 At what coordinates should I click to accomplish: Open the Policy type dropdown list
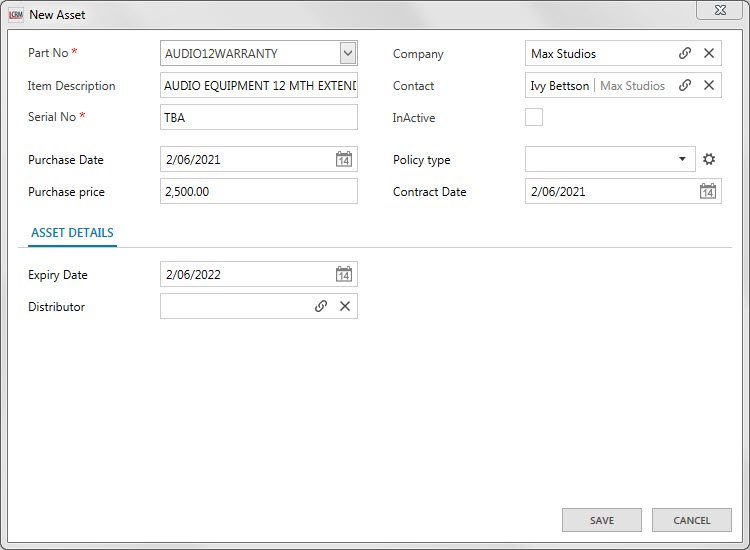click(x=682, y=160)
